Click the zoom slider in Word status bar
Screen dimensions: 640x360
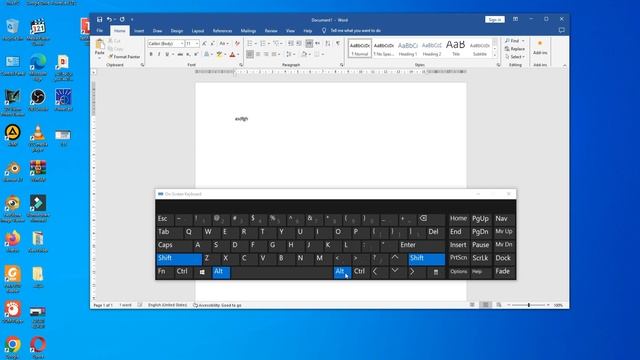529,305
